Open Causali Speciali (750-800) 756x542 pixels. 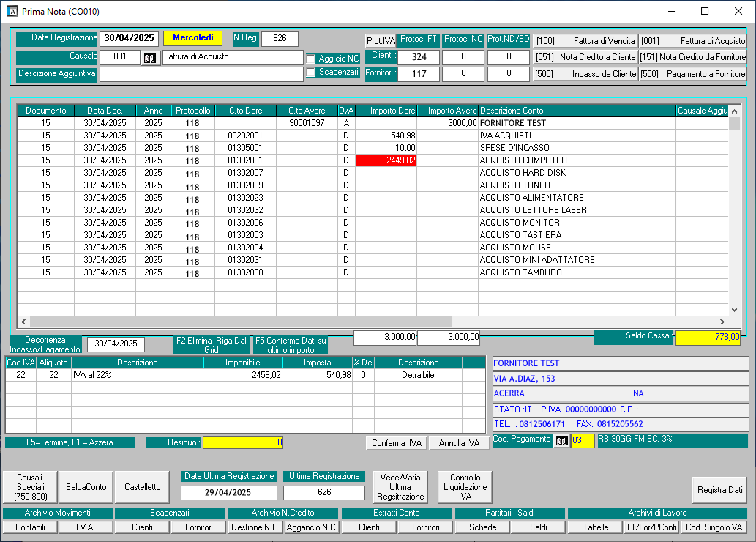[30, 487]
